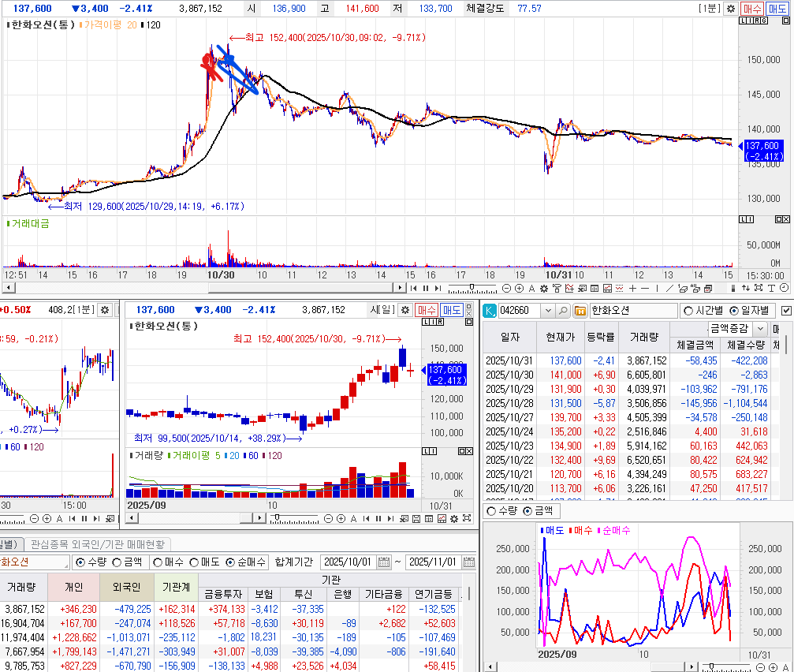The width and height of the screenshot is (794, 672).
Task: Click the zoom slider in the 1-minute chart toolbar
Action: click(x=472, y=288)
